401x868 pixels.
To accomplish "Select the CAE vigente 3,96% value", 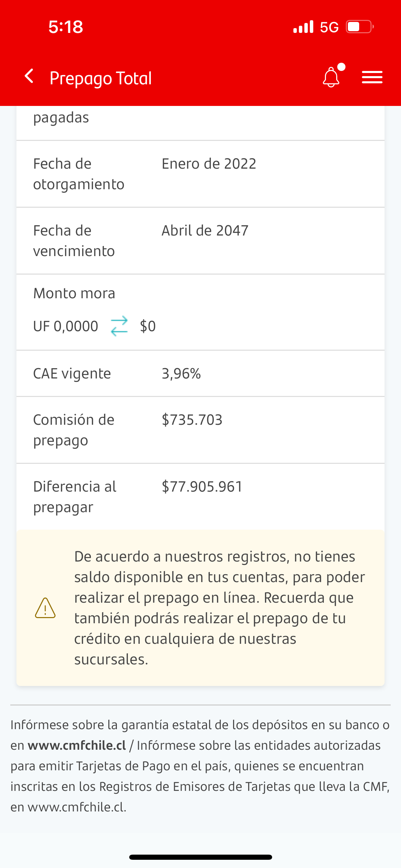I will click(x=181, y=374).
